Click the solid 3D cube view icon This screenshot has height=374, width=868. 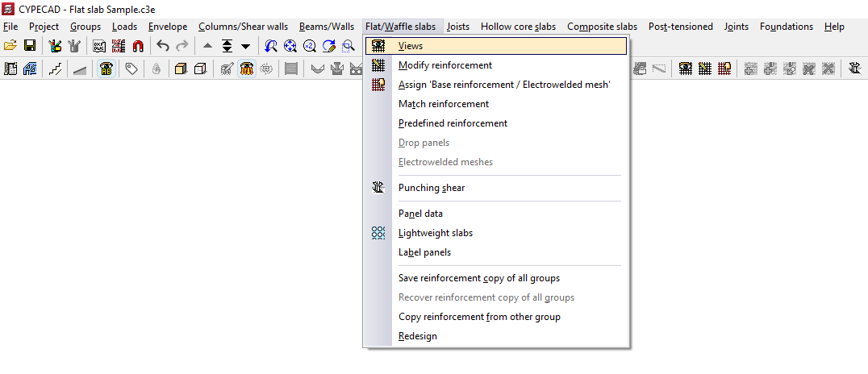pos(181,69)
